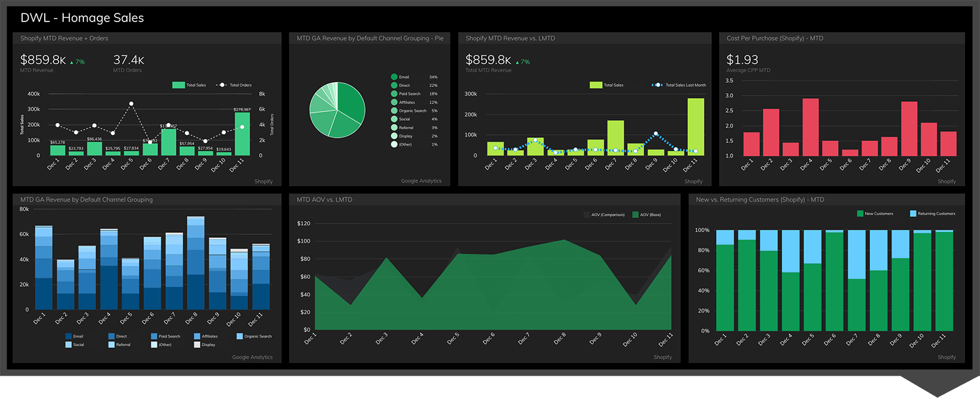Select the Shopify MTD Revenue vs. LMTD header
This screenshot has height=399, width=980.
pyautogui.click(x=510, y=38)
